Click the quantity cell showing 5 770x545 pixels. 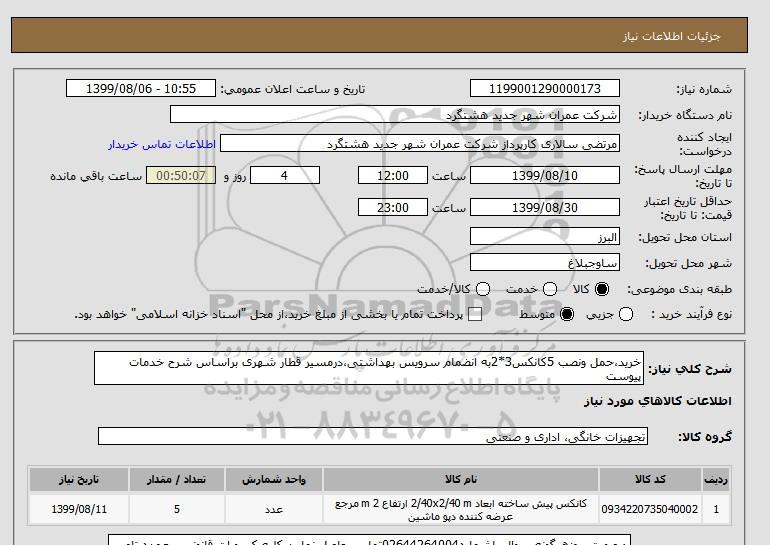(177, 509)
